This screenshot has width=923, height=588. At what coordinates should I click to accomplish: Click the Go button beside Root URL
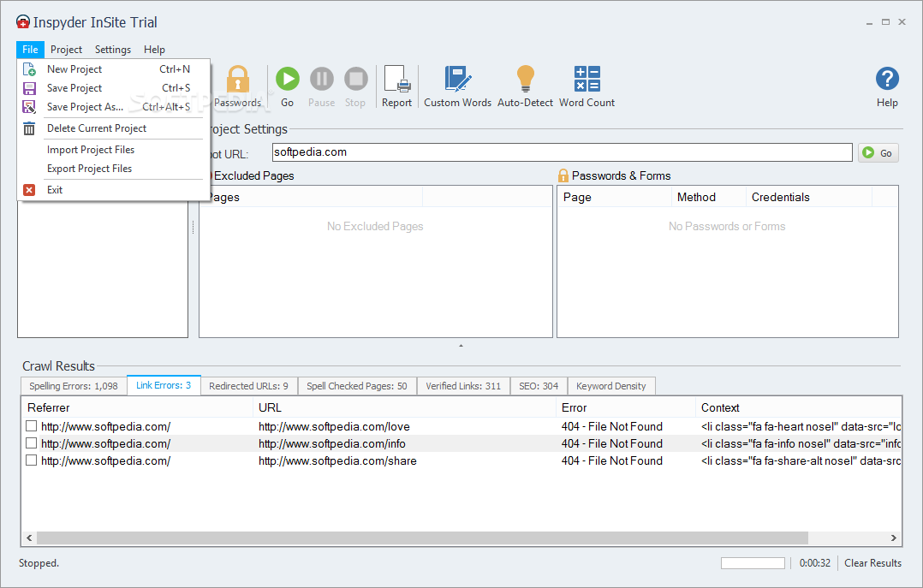click(878, 153)
